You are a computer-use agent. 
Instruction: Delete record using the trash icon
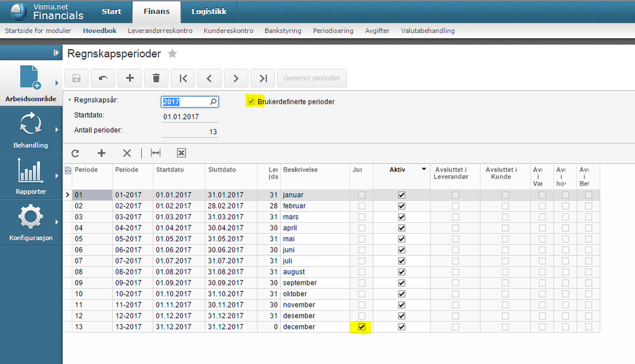coord(156,78)
